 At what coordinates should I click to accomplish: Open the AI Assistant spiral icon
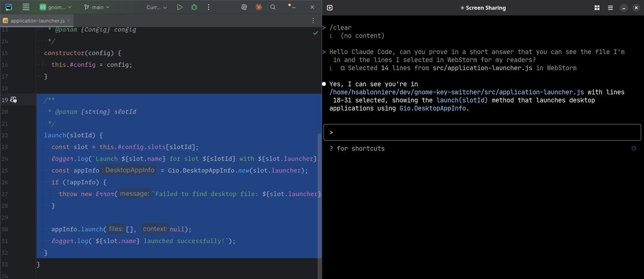tap(244, 7)
